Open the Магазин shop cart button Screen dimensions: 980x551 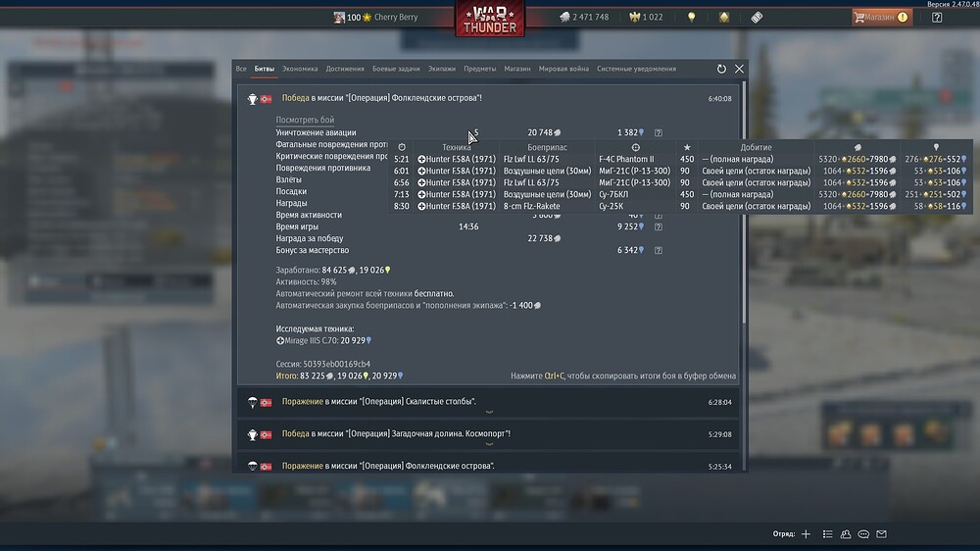click(882, 18)
